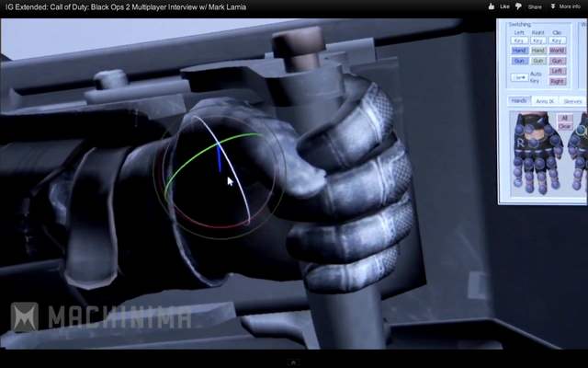Switch to the Arms IK tab

tap(545, 101)
